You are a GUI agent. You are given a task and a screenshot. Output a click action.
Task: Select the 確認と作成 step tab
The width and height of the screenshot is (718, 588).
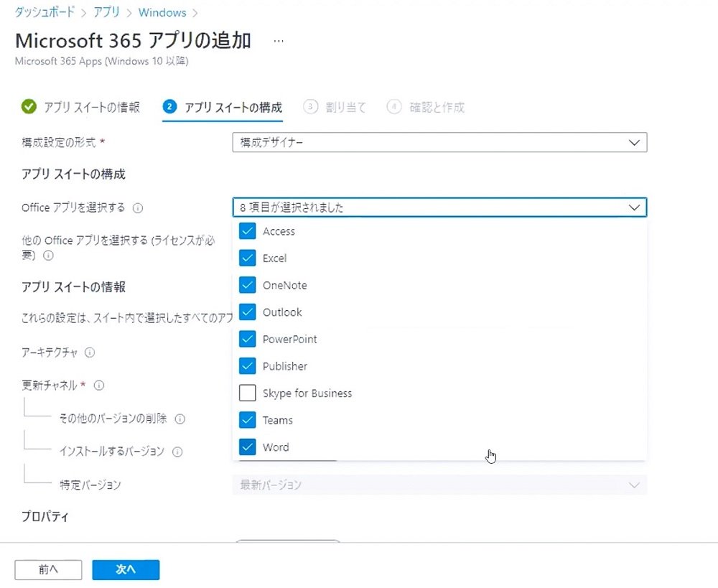coord(425,107)
